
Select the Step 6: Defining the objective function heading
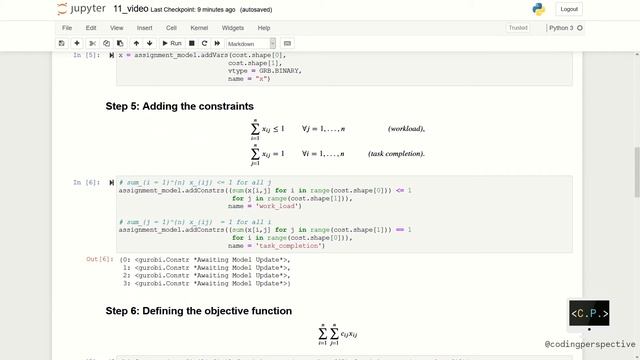pos(199,311)
